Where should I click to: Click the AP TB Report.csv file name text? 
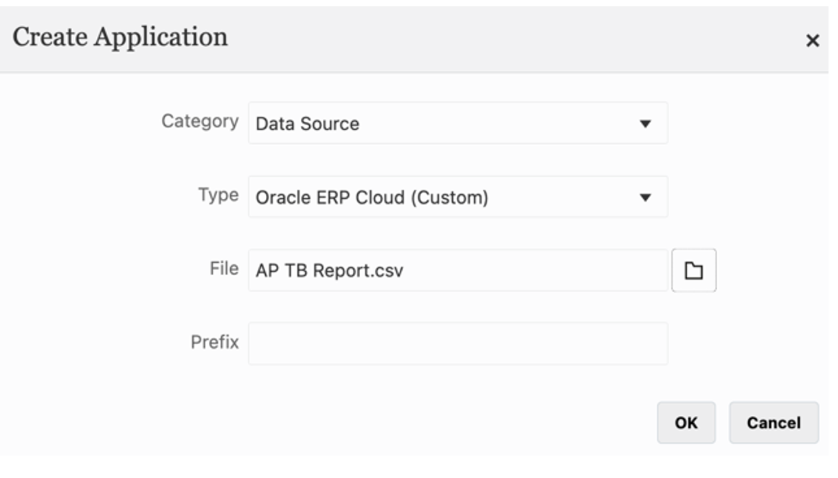(329, 270)
